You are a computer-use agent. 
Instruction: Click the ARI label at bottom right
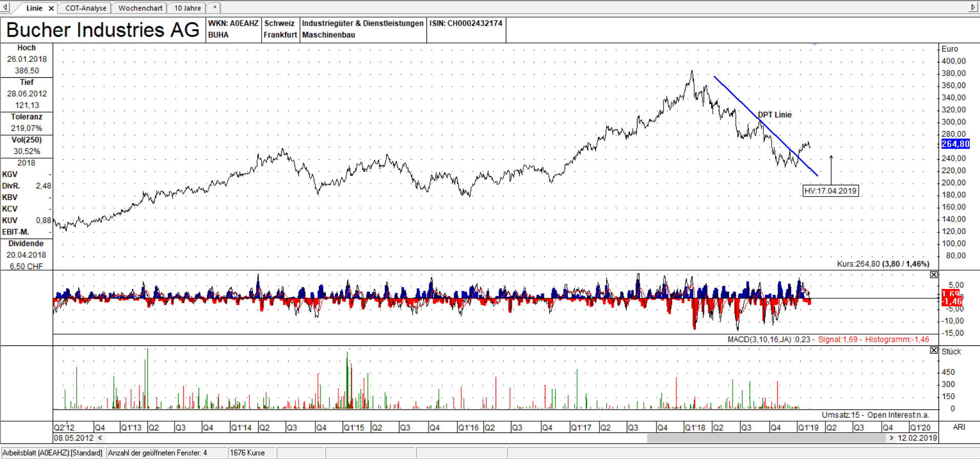click(x=959, y=427)
